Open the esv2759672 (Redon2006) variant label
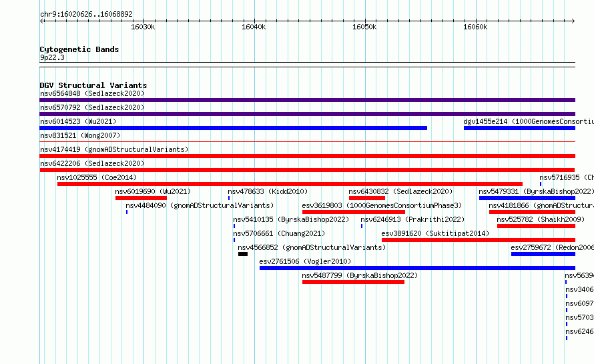The height and width of the screenshot is (364, 594). click(553, 247)
